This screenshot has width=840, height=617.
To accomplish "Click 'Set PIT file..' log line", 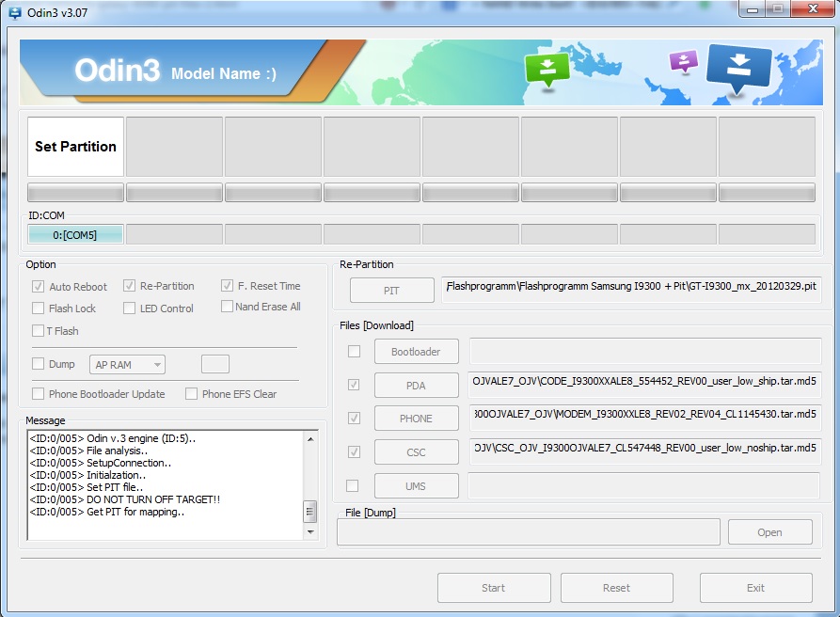I will pyautogui.click(x=87, y=487).
